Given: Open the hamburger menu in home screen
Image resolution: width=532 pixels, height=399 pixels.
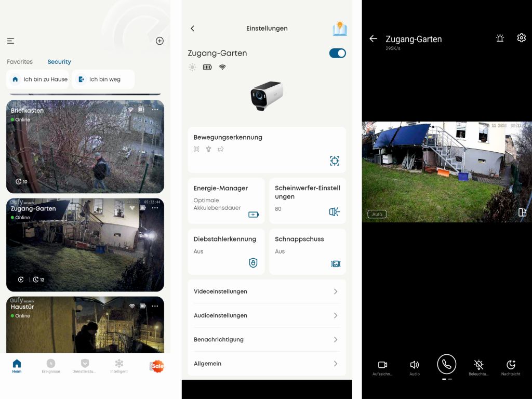Looking at the screenshot, I should [x=10, y=41].
